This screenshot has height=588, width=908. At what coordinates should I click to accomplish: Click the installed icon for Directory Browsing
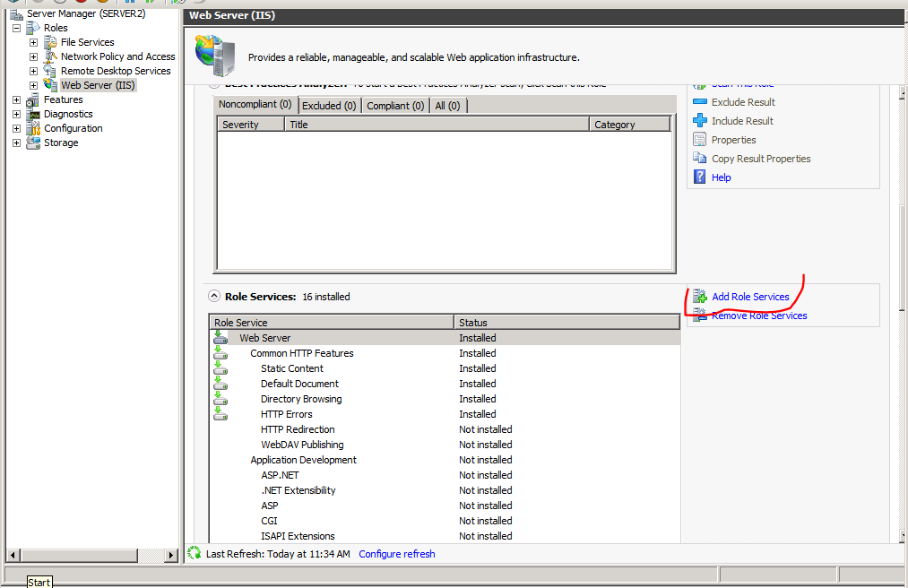pos(220,399)
